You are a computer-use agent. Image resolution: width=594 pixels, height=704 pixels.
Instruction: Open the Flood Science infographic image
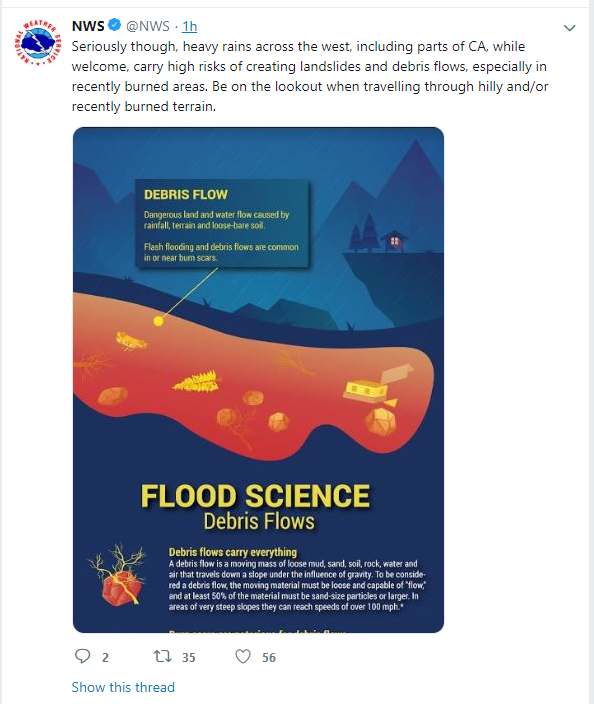coord(258,380)
